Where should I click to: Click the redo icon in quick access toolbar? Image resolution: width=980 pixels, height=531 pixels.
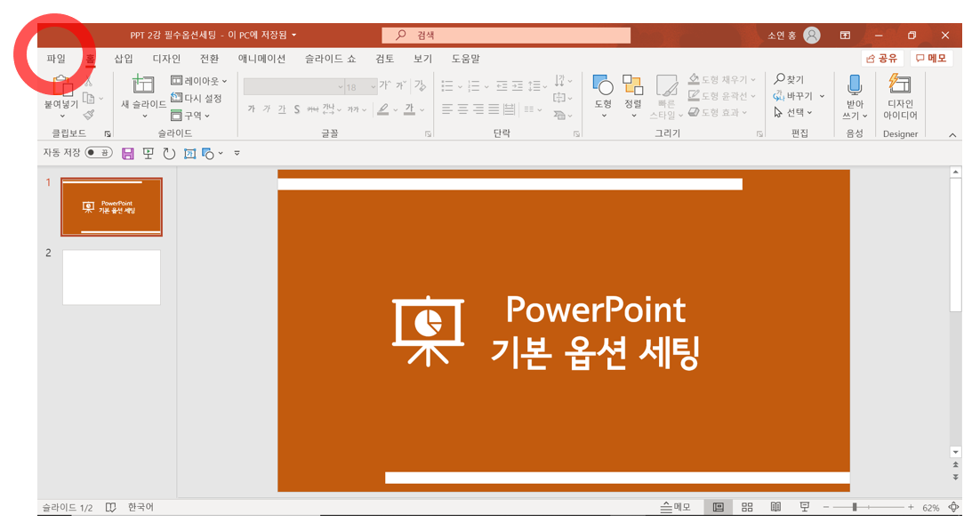[169, 153]
